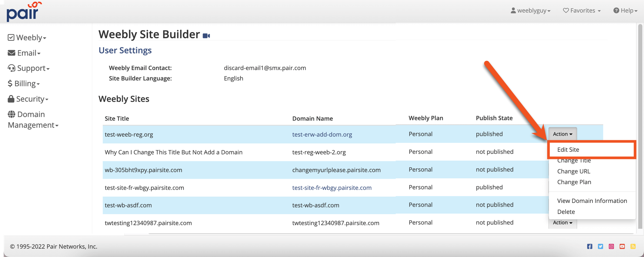Image resolution: width=644 pixels, height=257 pixels.
Task: Open the Help dropdown
Action: [625, 10]
